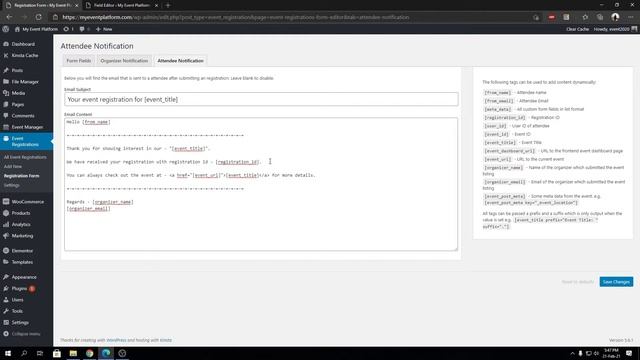The image size is (640, 360).
Task: Click the favorites star icon in browser toolbar
Action: pyautogui.click(x=585, y=17)
